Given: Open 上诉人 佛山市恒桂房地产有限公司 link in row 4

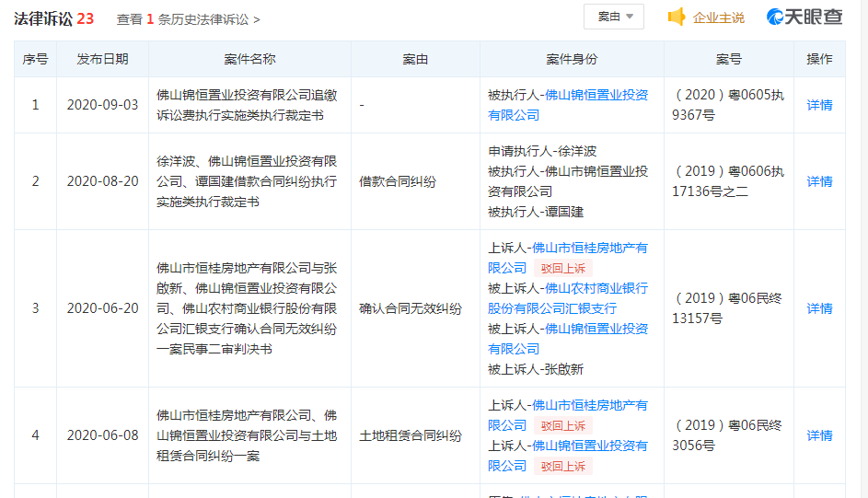Looking at the screenshot, I should coord(568,415).
